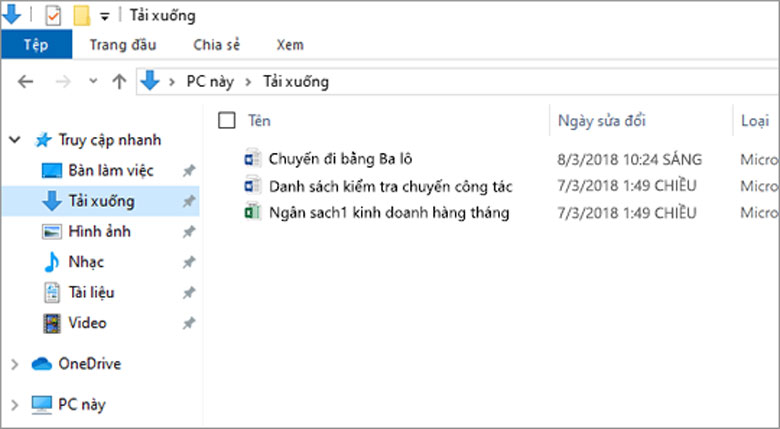Select OneDrive in navigation pane
The height and width of the screenshot is (429, 780).
(90, 364)
